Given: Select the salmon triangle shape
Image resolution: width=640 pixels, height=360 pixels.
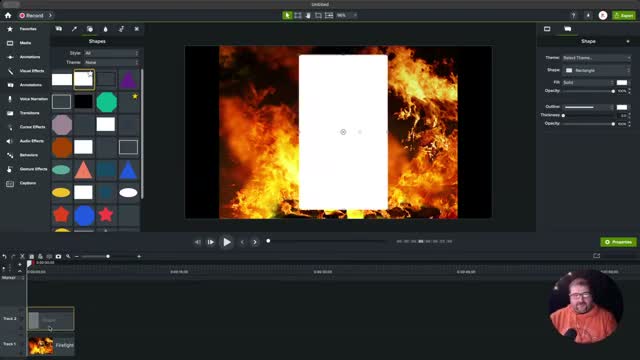Looking at the screenshot, I should click(83, 170).
